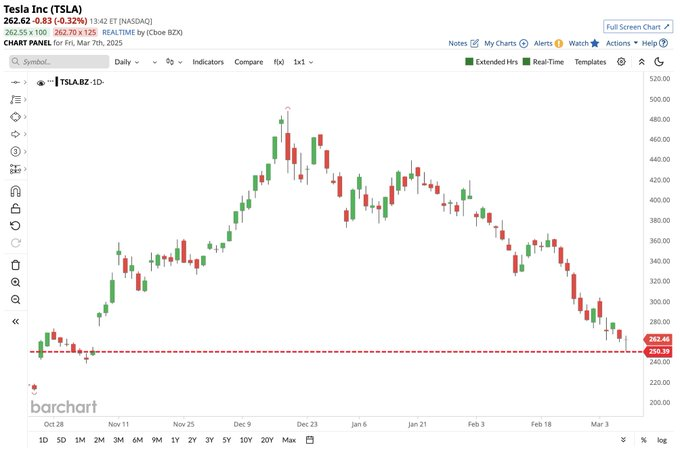The width and height of the screenshot is (680, 452).
Task: Select the 3M time range
Action: coord(118,440)
